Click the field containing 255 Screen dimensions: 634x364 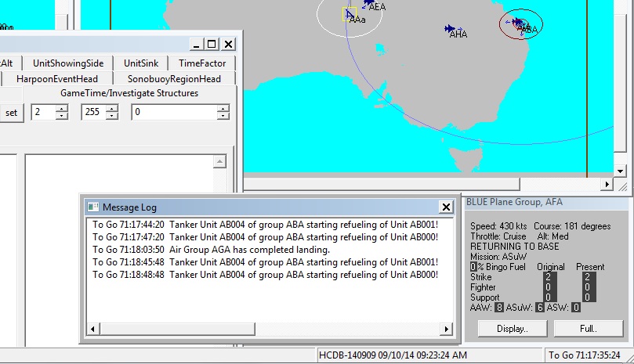point(92,113)
